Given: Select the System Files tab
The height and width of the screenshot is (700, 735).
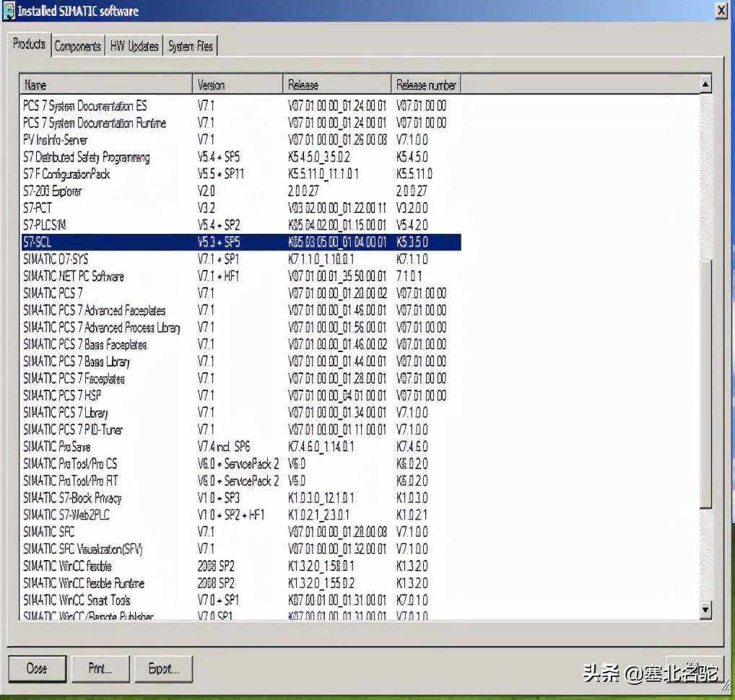Looking at the screenshot, I should pos(190,46).
